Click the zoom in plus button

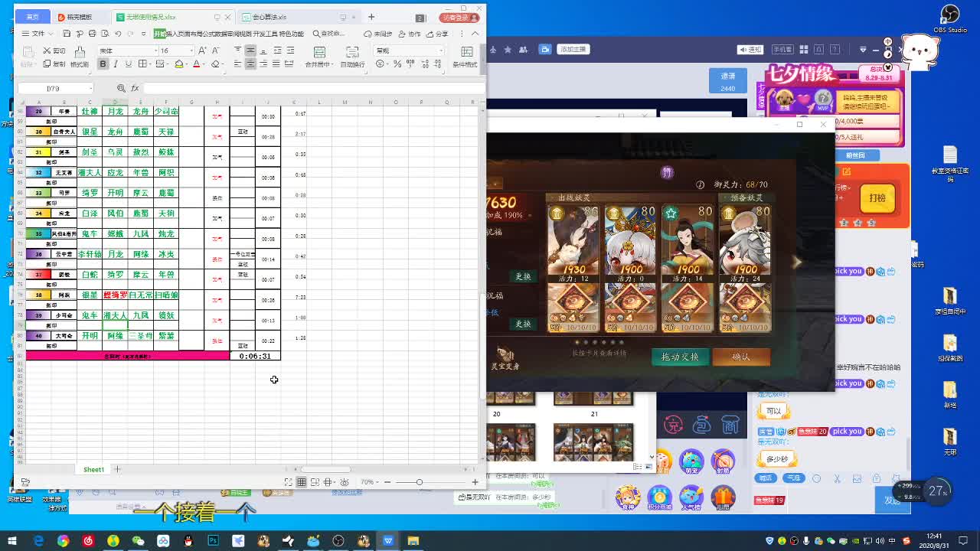click(x=475, y=482)
